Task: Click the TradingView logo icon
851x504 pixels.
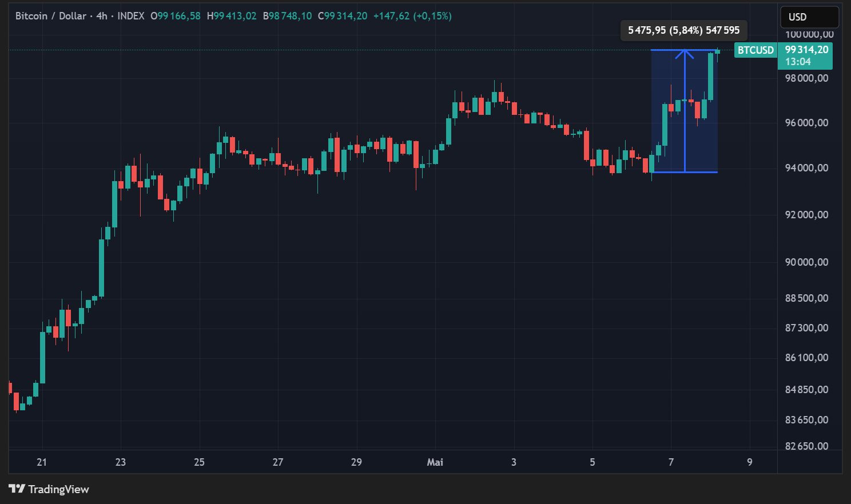Action: point(17,489)
